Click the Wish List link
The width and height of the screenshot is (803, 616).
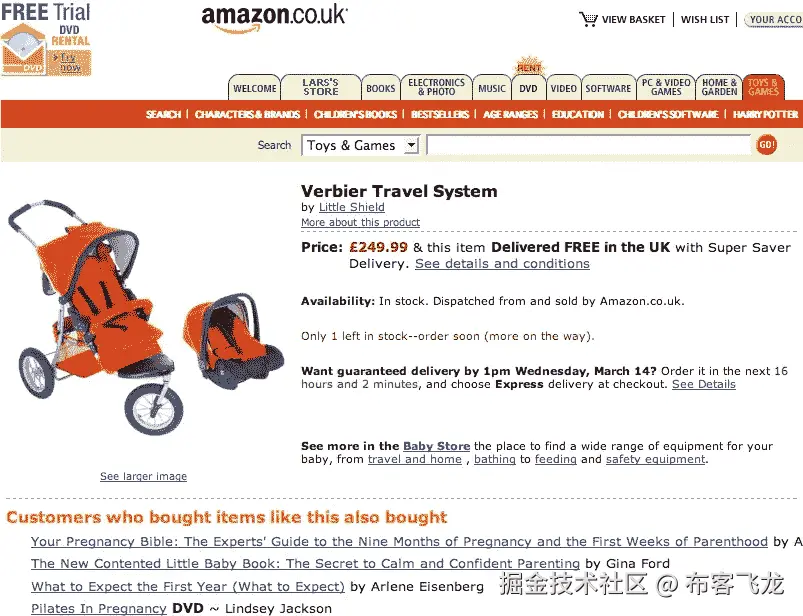(705, 19)
